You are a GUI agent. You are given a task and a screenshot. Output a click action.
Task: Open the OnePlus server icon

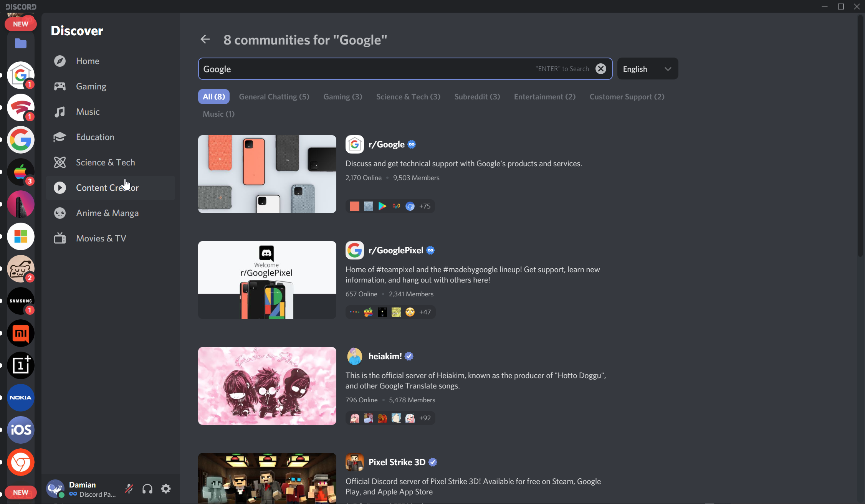21,365
